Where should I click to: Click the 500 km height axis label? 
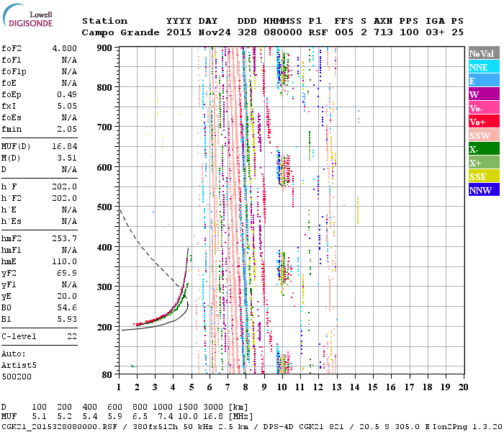click(x=104, y=207)
